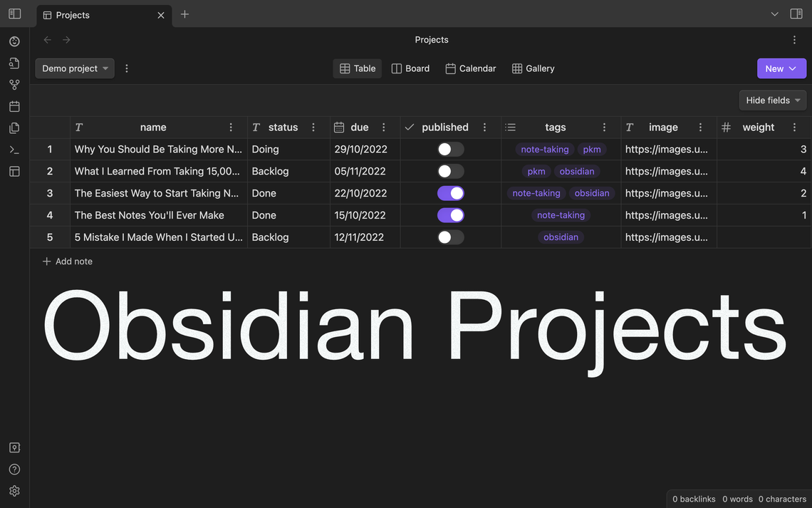
Task: Enable published status for row 1
Action: [449, 149]
